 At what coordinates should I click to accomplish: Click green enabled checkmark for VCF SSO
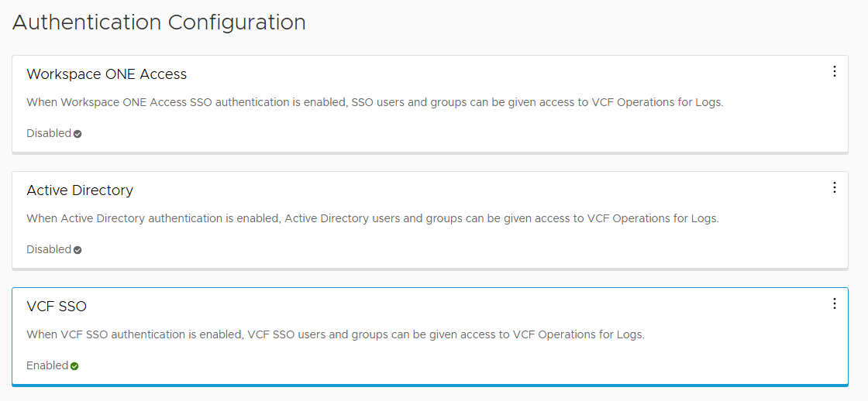pyautogui.click(x=74, y=366)
